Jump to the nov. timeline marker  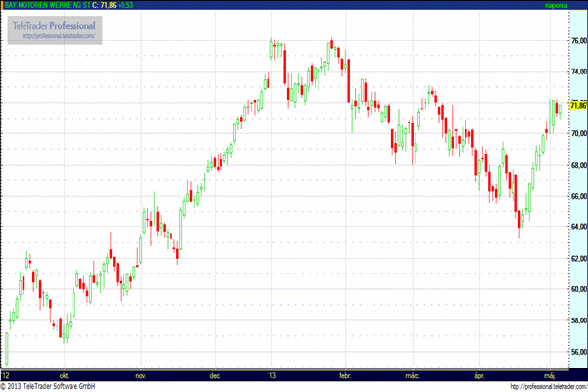[140, 374]
